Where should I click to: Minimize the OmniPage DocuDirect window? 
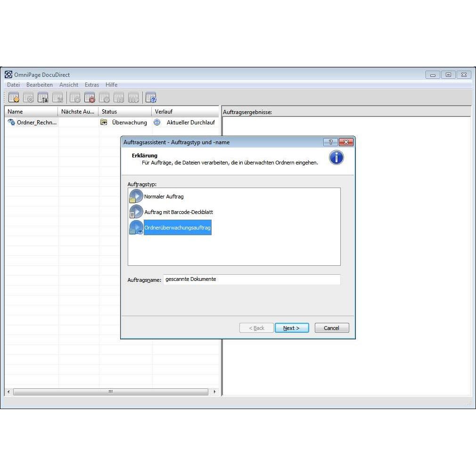click(433, 74)
